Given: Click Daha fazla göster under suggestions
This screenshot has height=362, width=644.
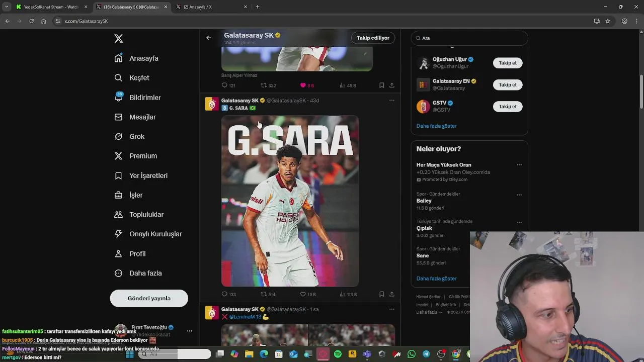Looking at the screenshot, I should (x=436, y=126).
